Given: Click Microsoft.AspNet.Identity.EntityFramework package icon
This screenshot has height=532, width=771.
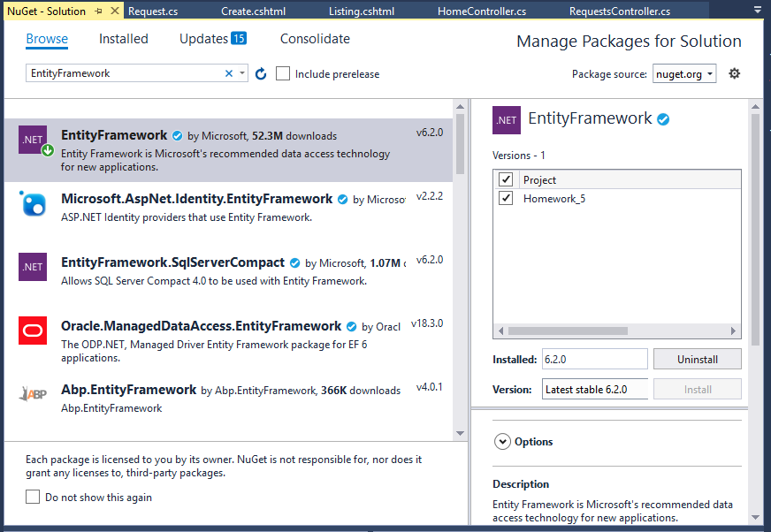Looking at the screenshot, I should click(x=33, y=203).
